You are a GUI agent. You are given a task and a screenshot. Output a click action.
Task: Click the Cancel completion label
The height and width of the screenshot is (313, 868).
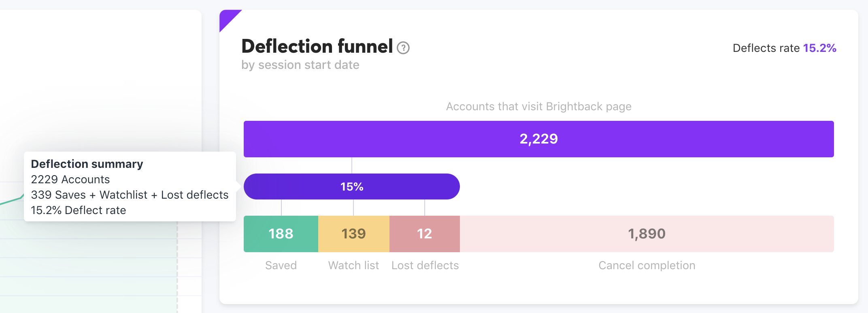coord(647,265)
